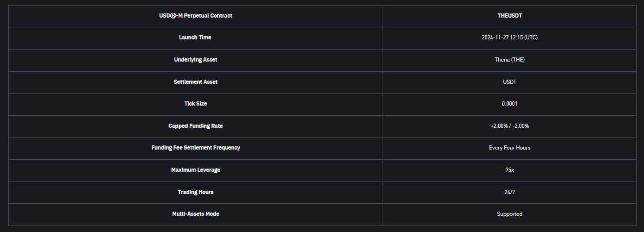The width and height of the screenshot is (644, 232).
Task: Click the Tick Size label
Action: (195, 104)
